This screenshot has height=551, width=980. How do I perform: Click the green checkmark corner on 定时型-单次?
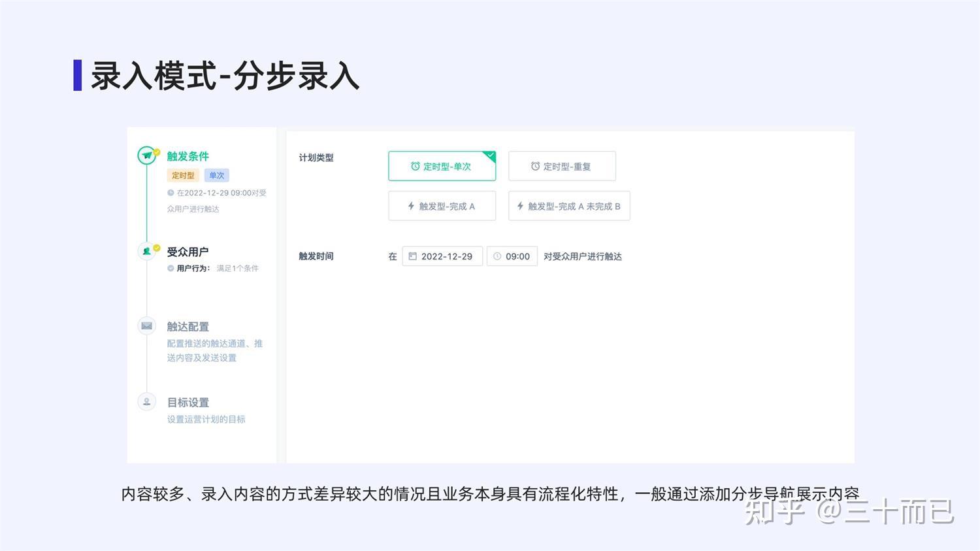click(x=489, y=156)
